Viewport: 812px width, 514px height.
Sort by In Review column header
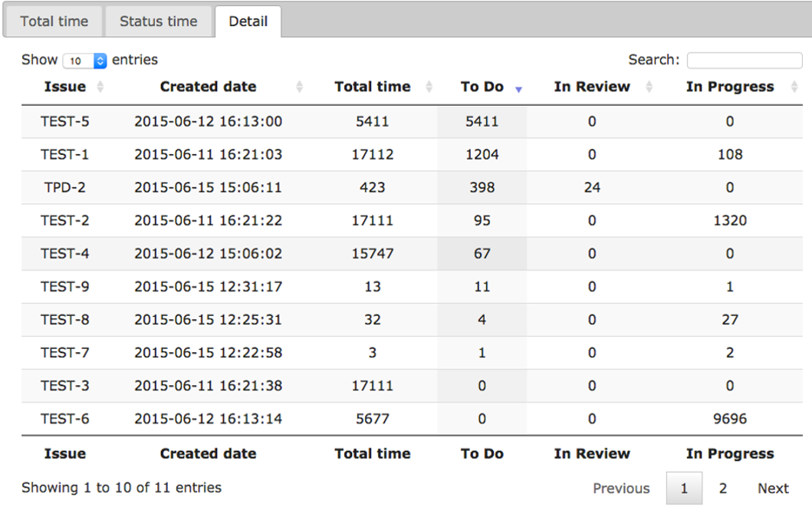point(592,87)
